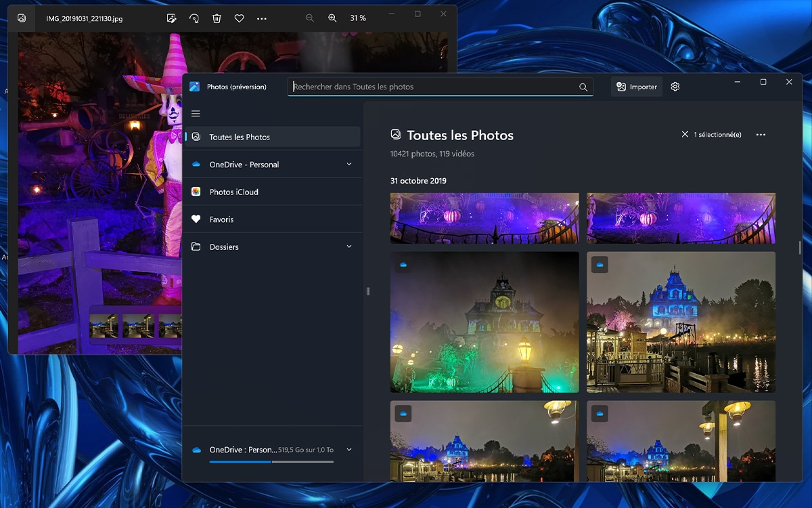Expand the Dossiers chevron
The width and height of the screenshot is (812, 508).
pos(349,247)
